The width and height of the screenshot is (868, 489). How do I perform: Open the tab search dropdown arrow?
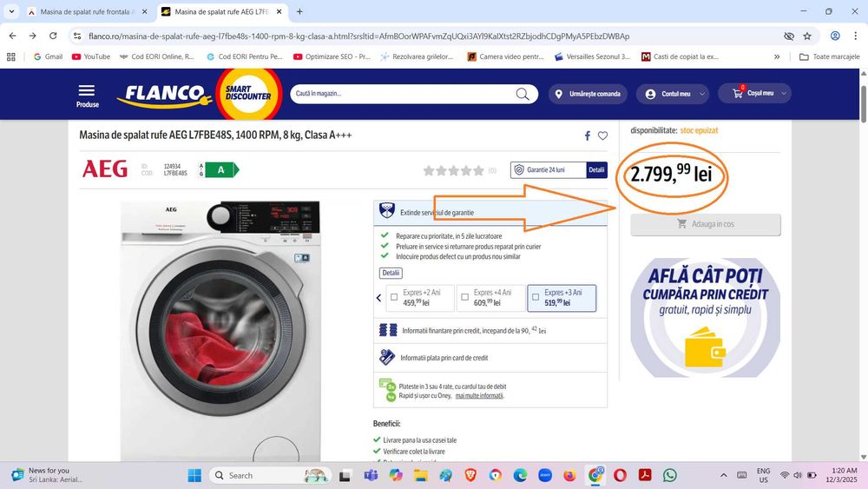pyautogui.click(x=11, y=11)
